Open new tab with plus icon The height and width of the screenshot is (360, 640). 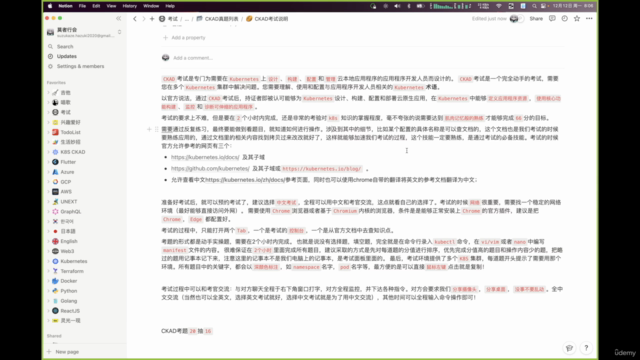152,19
